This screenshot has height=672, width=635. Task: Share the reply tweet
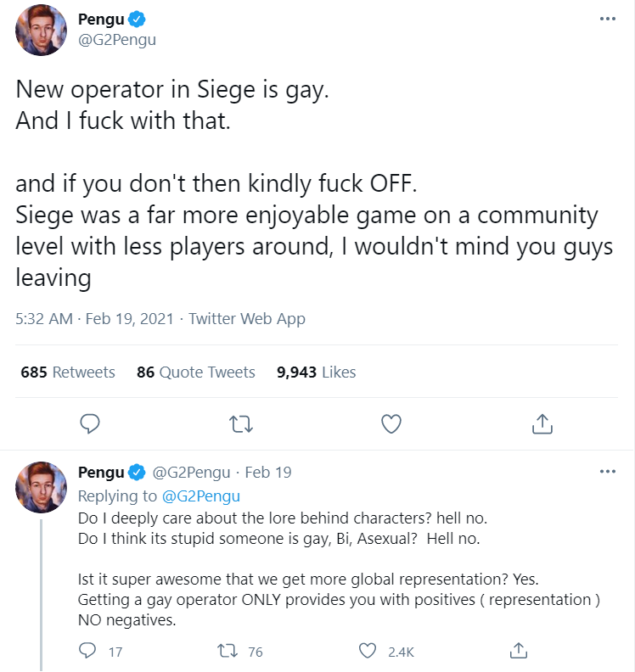517,651
